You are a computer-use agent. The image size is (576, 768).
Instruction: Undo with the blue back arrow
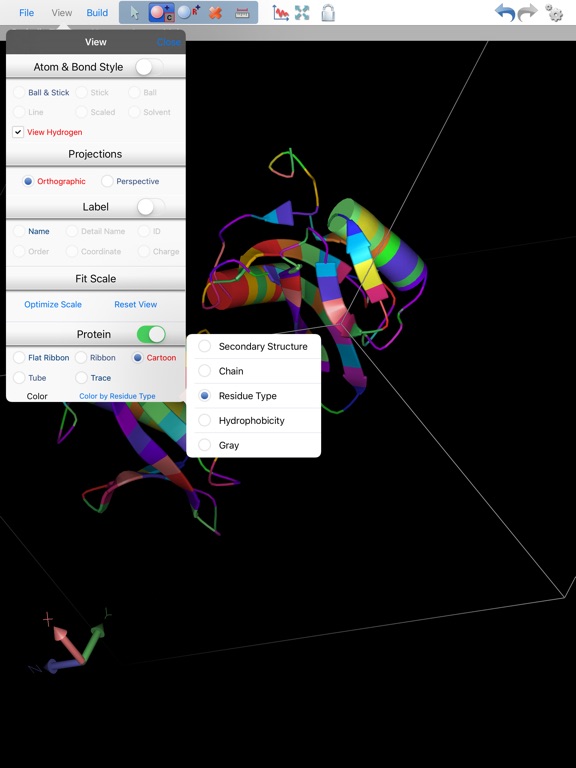(x=505, y=12)
